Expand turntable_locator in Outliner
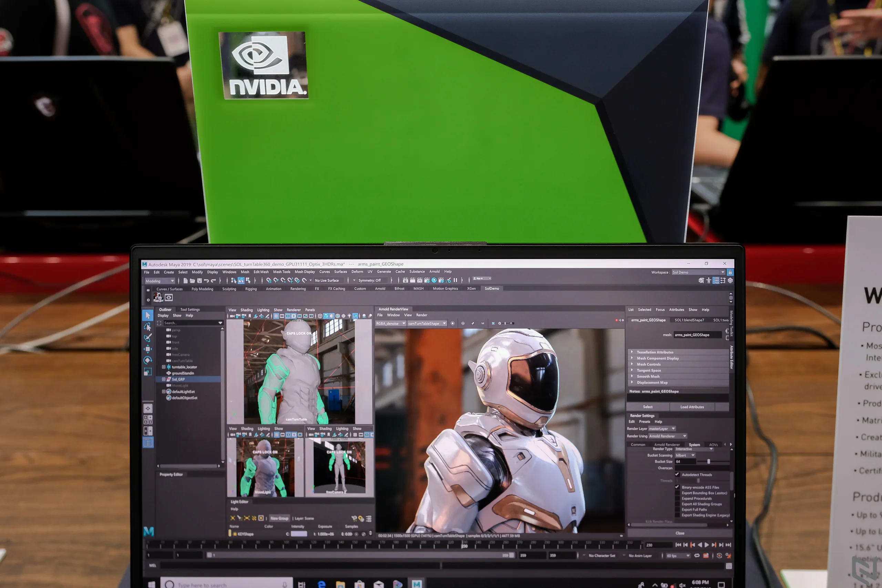The width and height of the screenshot is (882, 588). [164, 367]
